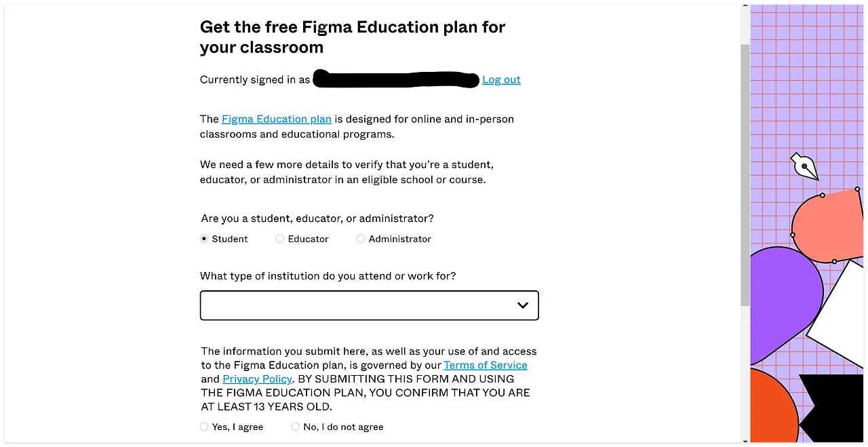The height and width of the screenshot is (447, 868).
Task: Click the vertical page scrollbar thumb
Action: point(745,175)
